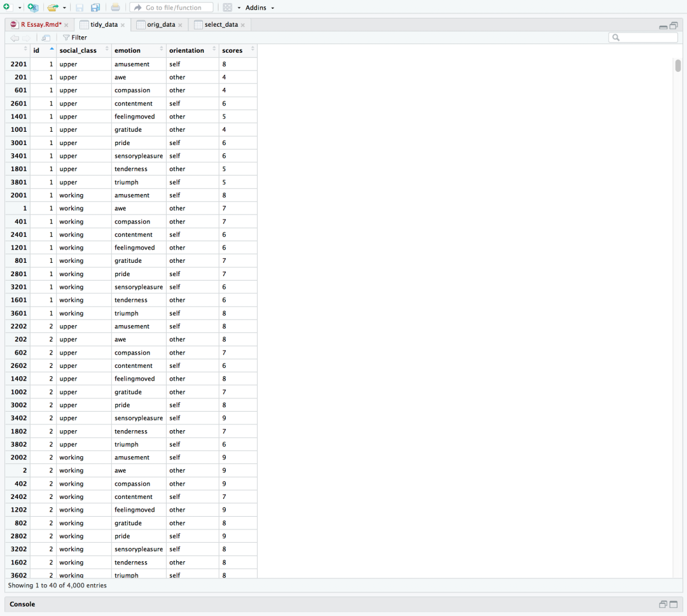This screenshot has height=616, width=687.
Task: Click the Open File folder icon
Action: point(53,8)
